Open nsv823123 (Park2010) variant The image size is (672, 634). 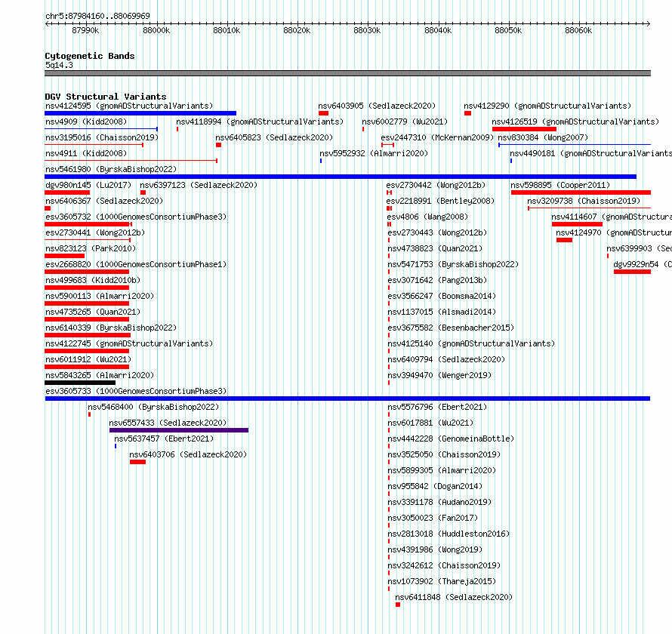pos(91,248)
